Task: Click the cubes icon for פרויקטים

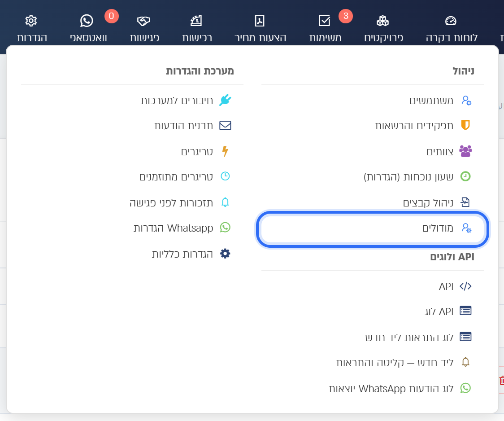Action: tap(382, 21)
